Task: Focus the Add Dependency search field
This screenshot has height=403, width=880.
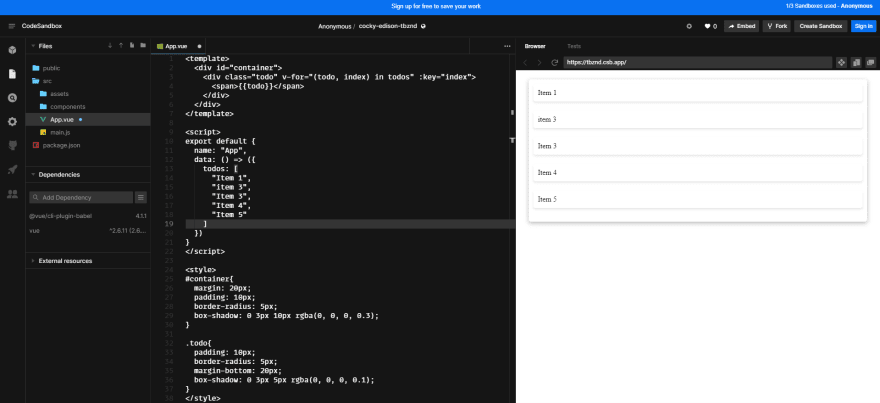Action: (x=81, y=197)
